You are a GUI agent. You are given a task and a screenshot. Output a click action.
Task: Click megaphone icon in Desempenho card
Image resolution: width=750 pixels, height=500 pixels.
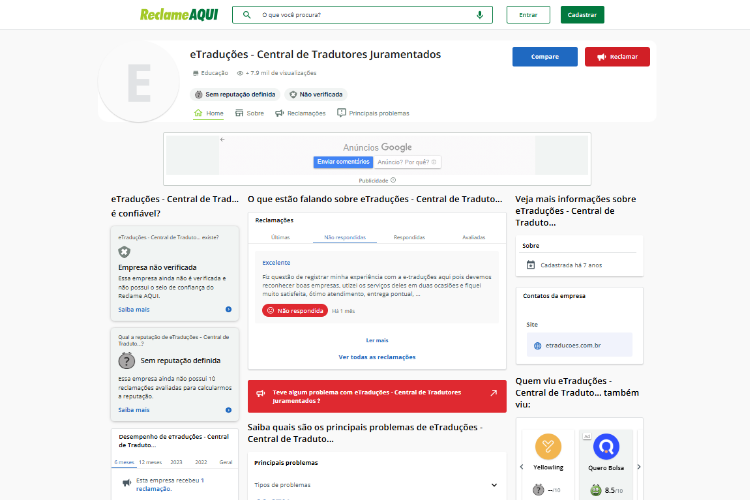tap(127, 483)
